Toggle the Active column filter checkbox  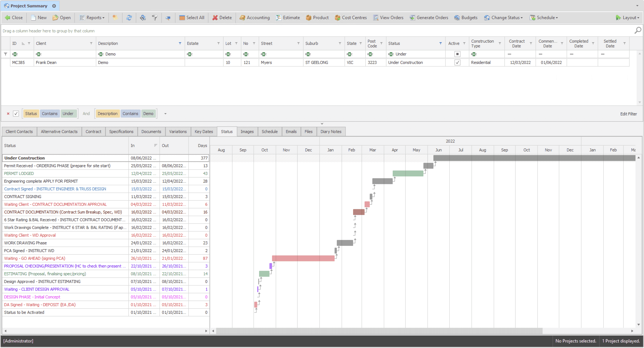tap(457, 54)
